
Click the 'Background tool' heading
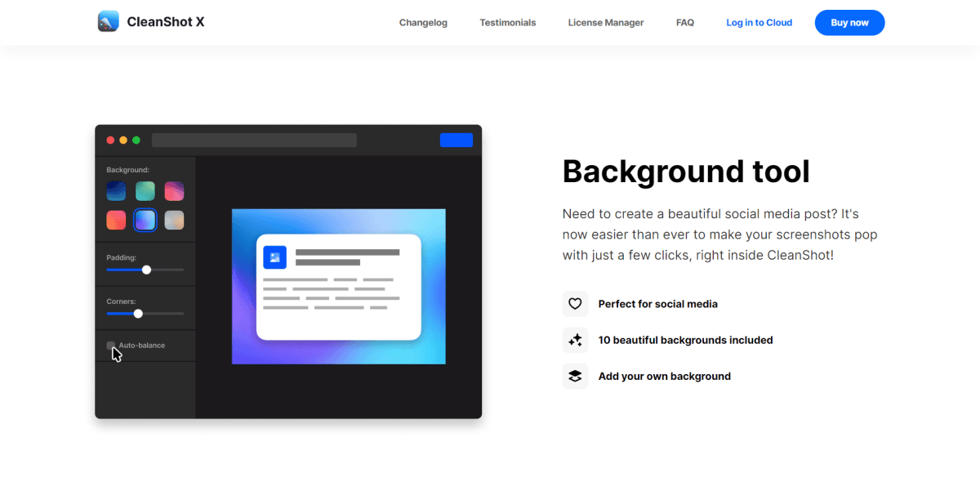(x=686, y=172)
